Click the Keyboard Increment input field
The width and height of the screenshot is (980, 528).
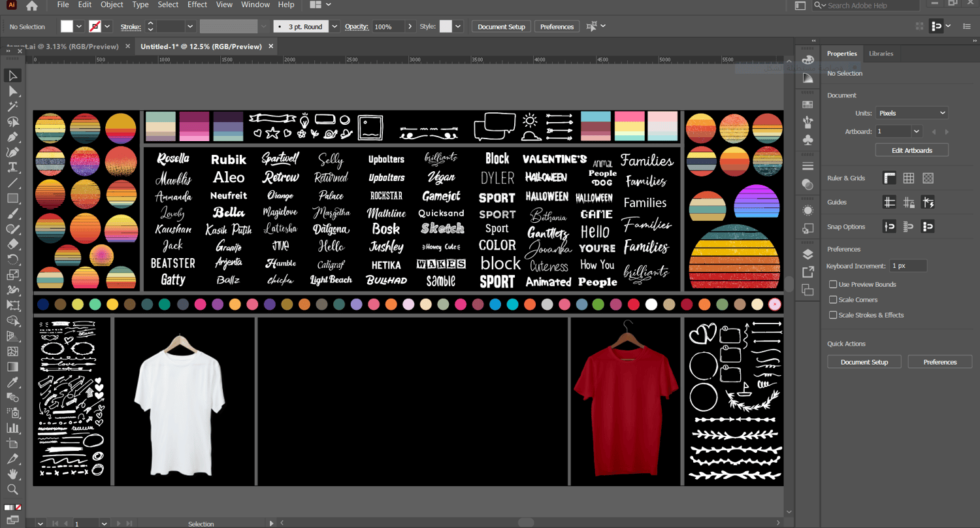pyautogui.click(x=908, y=266)
